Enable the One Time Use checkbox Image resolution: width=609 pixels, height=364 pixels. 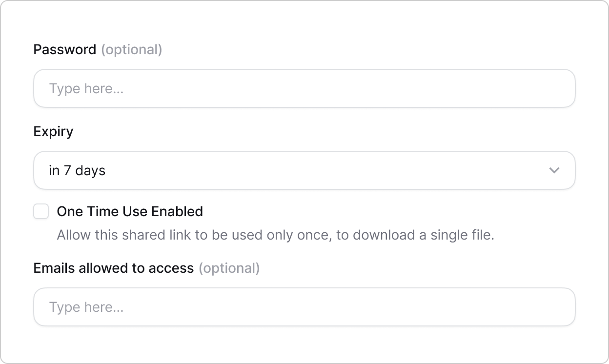pyautogui.click(x=41, y=211)
